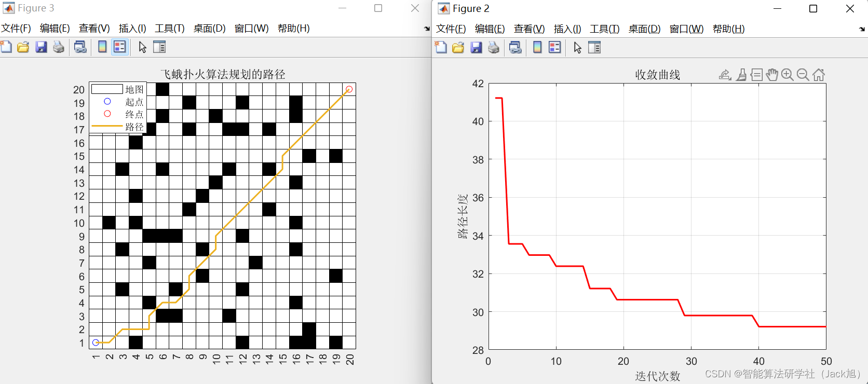
Task: Print figure icon in Figure 3
Action: 59,47
